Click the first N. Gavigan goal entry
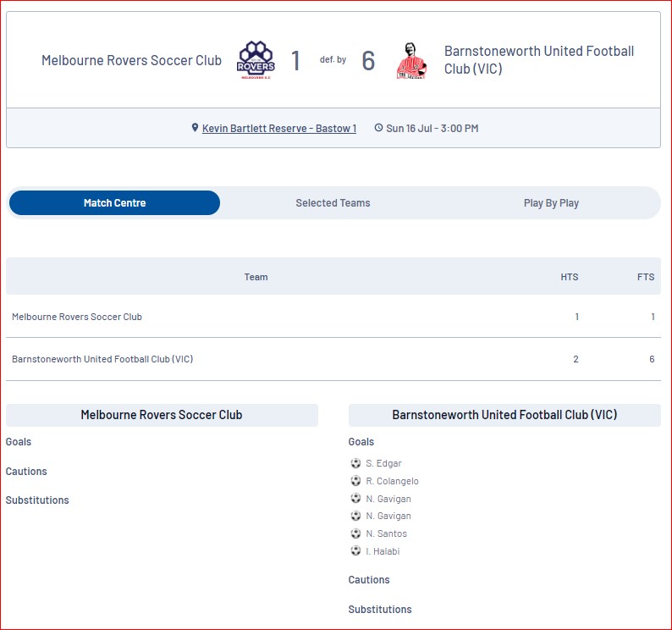The width and height of the screenshot is (672, 630). pos(388,499)
